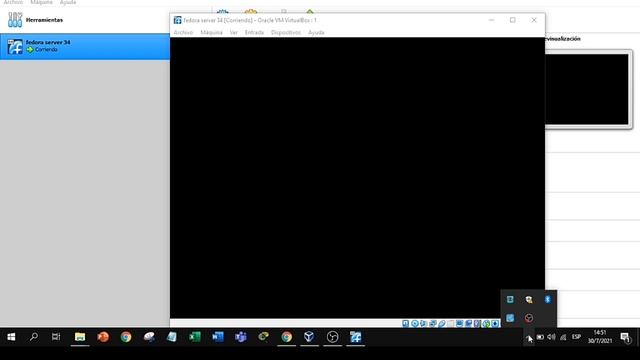Open Task View from taskbar
The width and height of the screenshot is (640, 360).
pos(56,337)
